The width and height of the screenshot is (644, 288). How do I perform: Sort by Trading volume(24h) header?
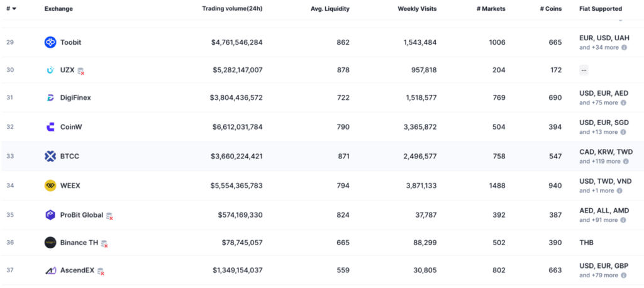(x=232, y=9)
